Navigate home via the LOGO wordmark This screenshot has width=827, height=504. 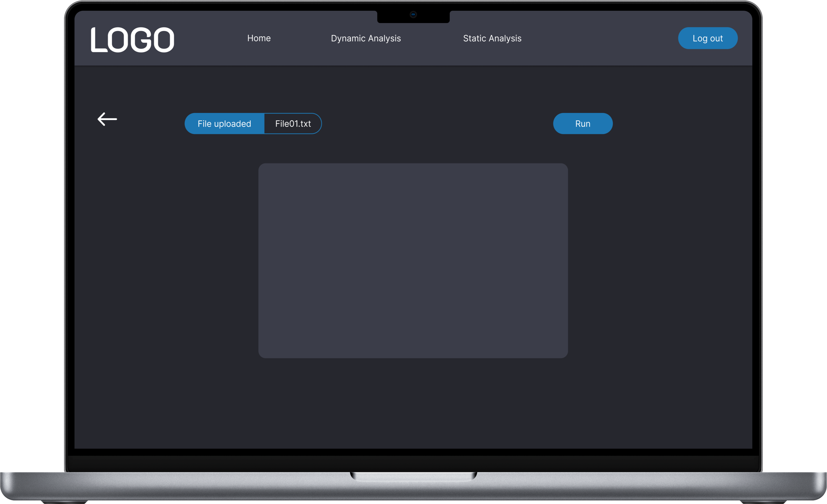pyautogui.click(x=133, y=40)
